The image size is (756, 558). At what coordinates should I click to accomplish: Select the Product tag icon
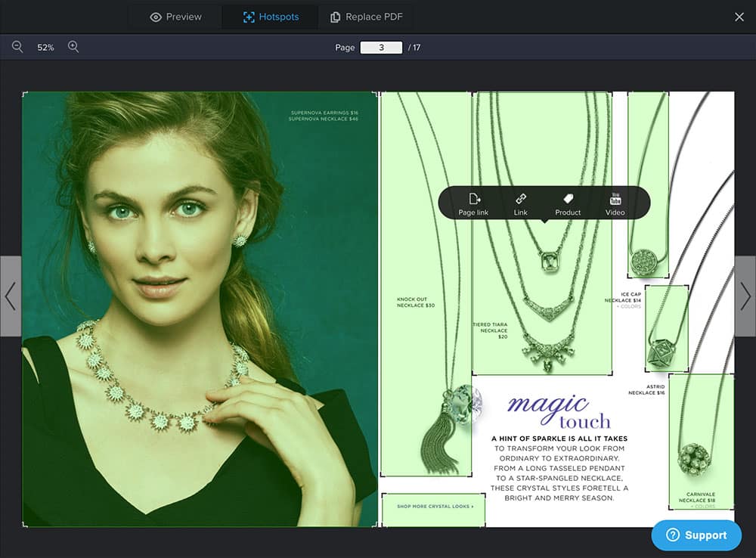567,198
